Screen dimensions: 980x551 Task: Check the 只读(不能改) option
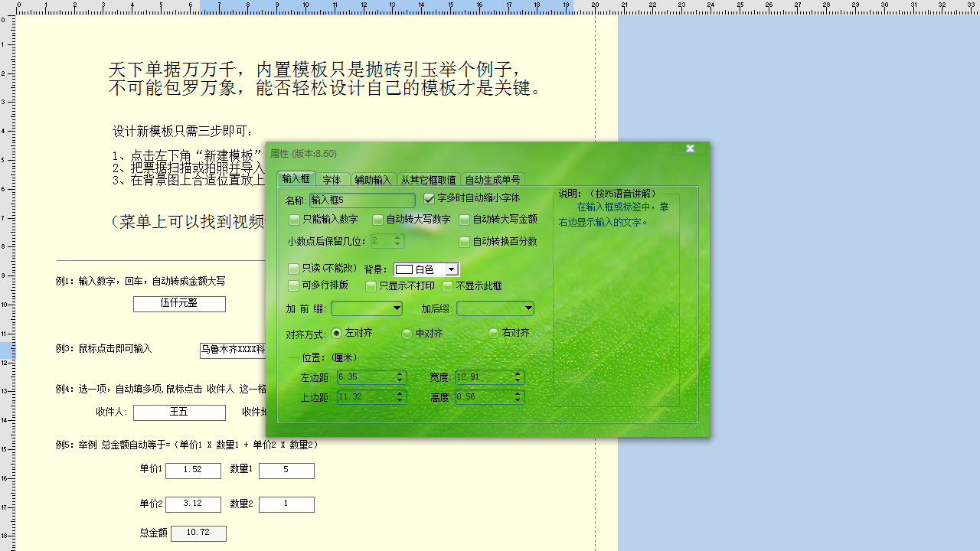(x=294, y=269)
